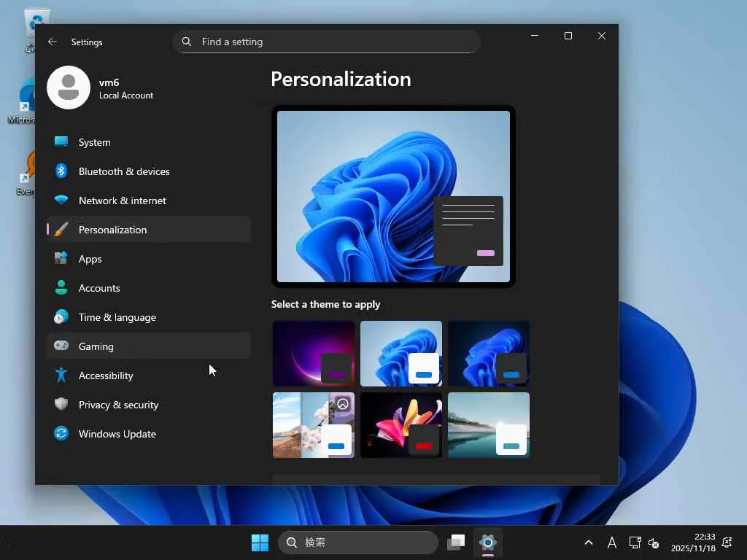
Task: Open Privacy & security shield icon
Action: (x=61, y=405)
